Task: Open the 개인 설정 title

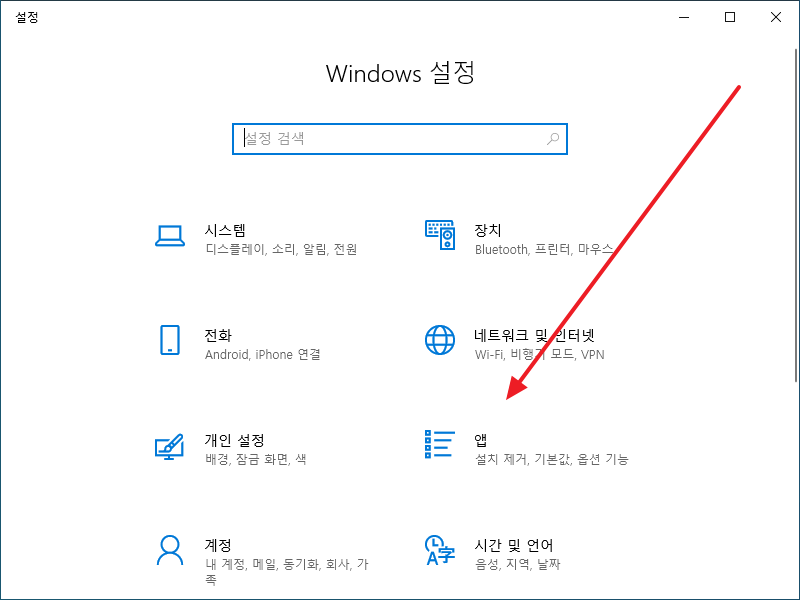Action: tap(235, 440)
